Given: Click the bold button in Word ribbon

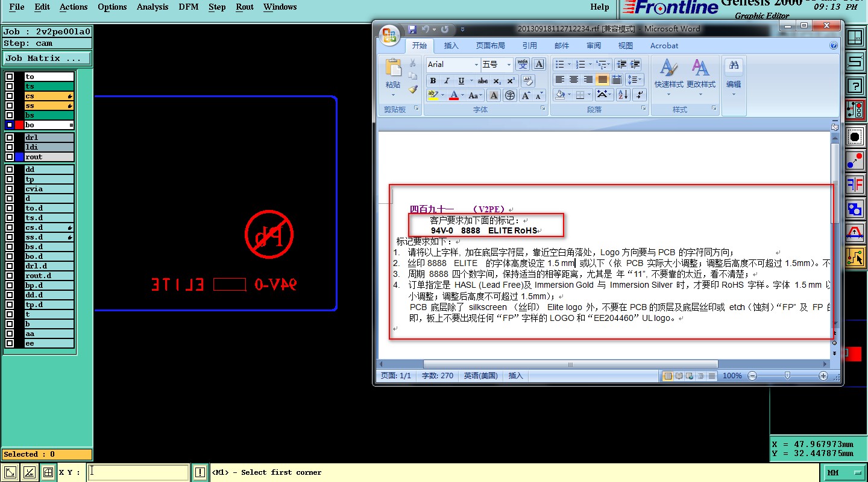Looking at the screenshot, I should (433, 81).
